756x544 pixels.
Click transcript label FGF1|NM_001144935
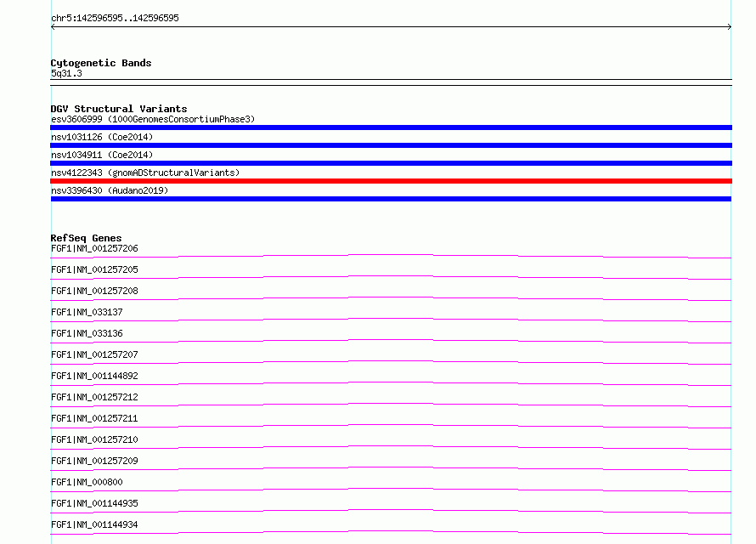pyautogui.click(x=94, y=503)
